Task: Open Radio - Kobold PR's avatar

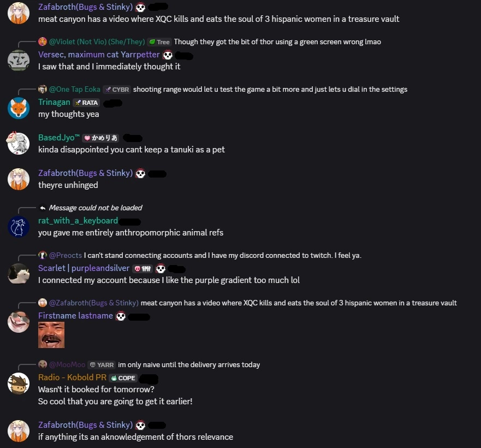Action: click(19, 384)
